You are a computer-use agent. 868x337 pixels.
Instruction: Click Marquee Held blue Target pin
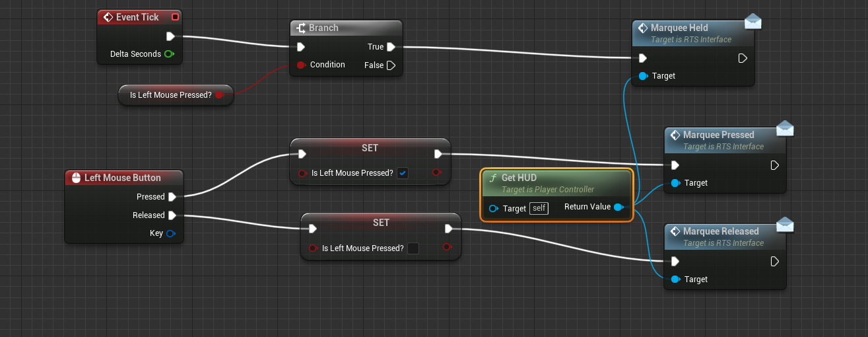coord(643,76)
